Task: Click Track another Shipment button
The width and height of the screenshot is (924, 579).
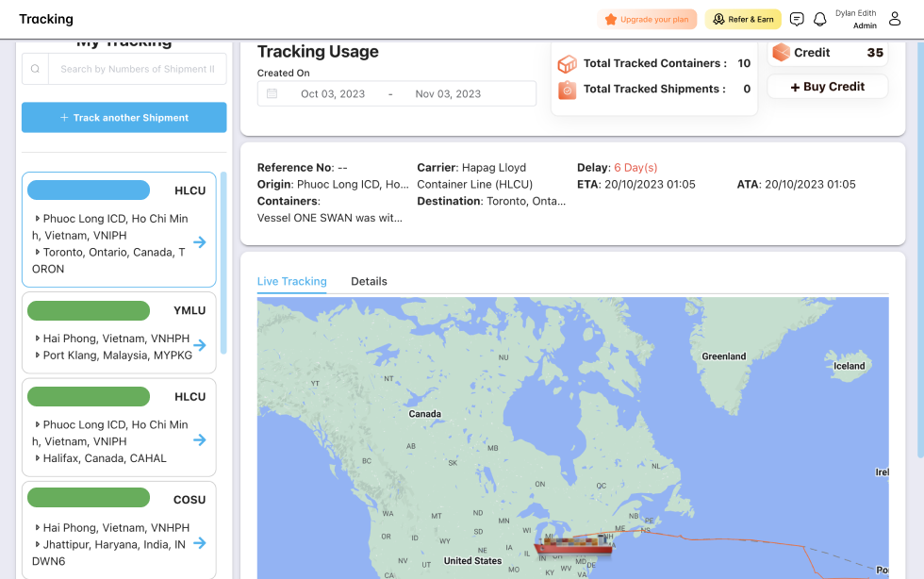Action: (124, 117)
